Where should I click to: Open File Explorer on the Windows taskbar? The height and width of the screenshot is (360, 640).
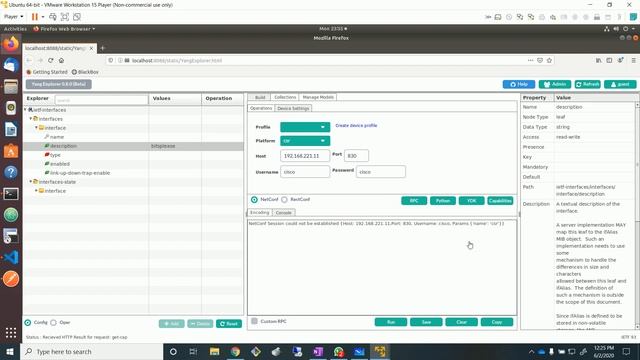point(214,351)
